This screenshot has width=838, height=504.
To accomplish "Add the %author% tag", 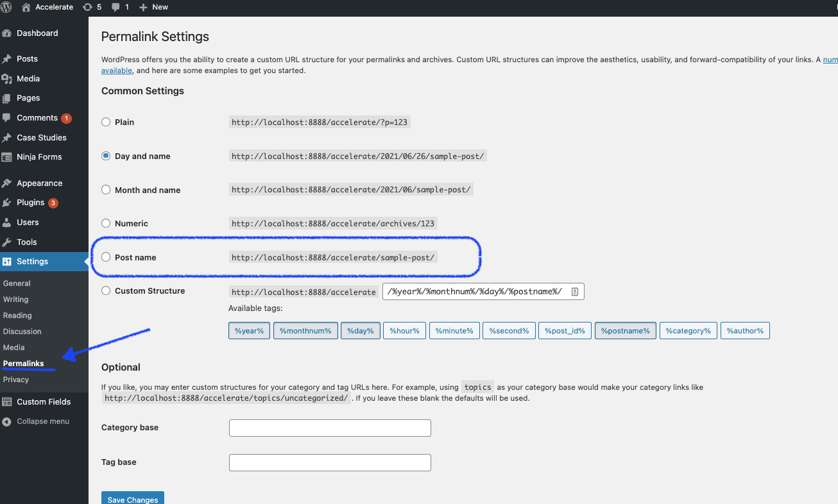I will click(745, 331).
